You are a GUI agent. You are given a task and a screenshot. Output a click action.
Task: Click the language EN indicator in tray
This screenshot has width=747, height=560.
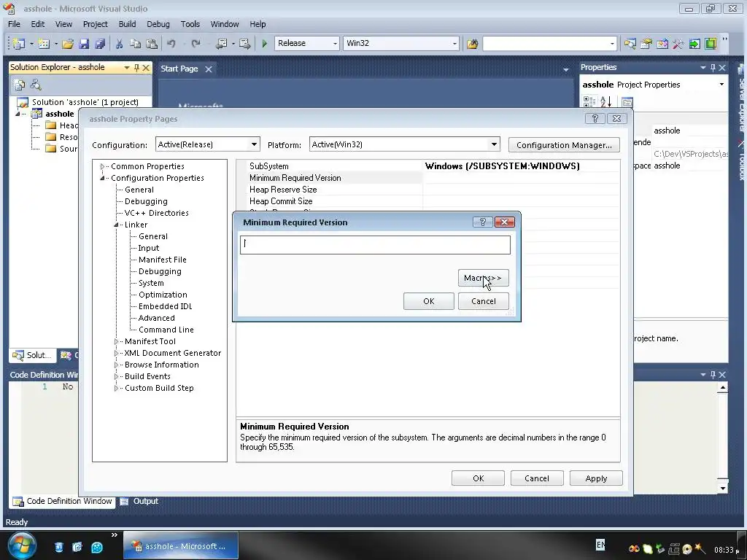(x=600, y=544)
